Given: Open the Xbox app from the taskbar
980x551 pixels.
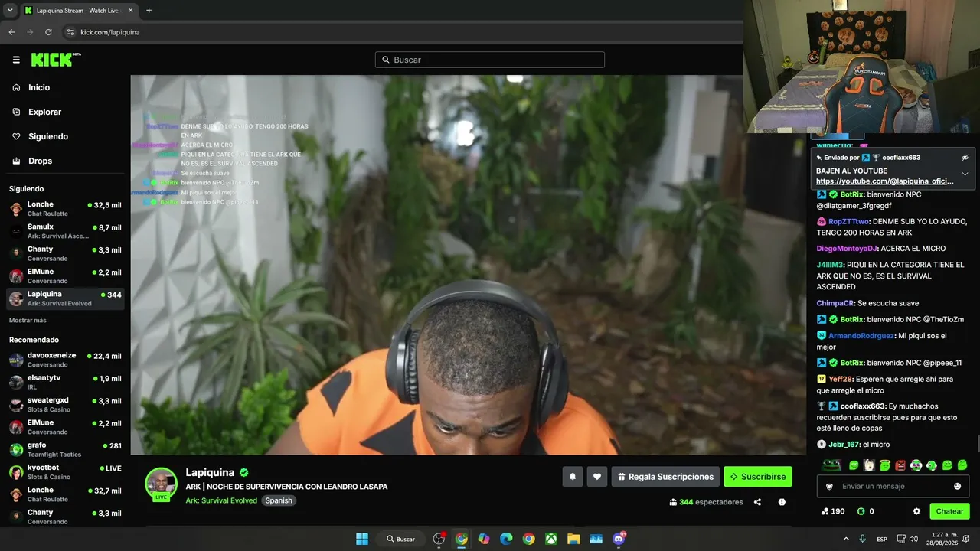Looking at the screenshot, I should pos(550,539).
